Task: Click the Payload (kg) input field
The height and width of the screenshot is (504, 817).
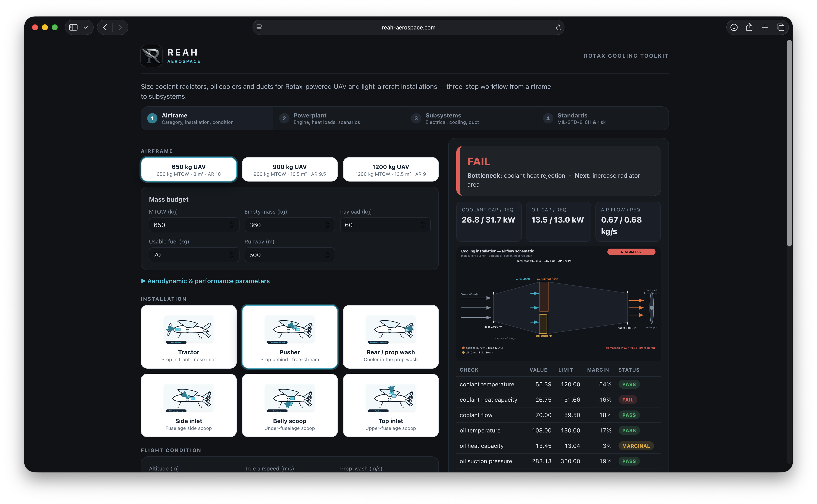Action: [x=385, y=225]
